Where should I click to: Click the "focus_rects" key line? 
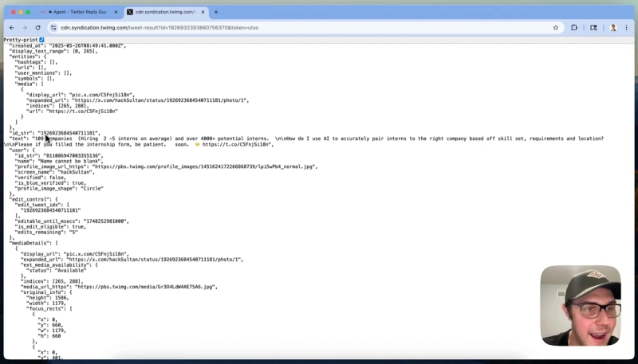point(49,309)
